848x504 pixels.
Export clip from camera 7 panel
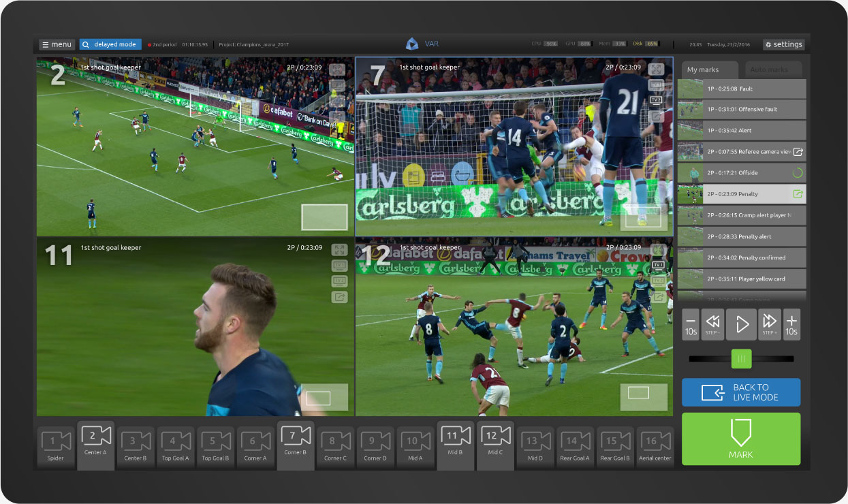[x=656, y=117]
